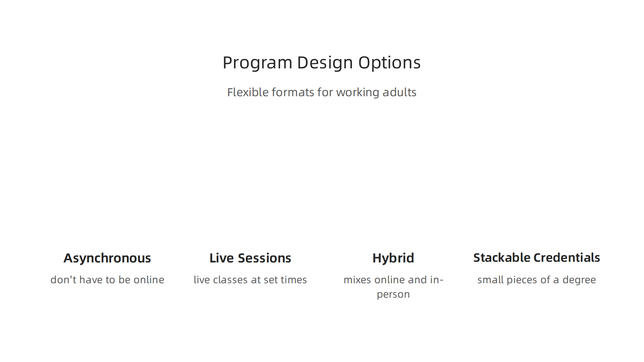Click the word adults in the subtitle
Image resolution: width=644 pixels, height=362 pixels.
coord(399,92)
